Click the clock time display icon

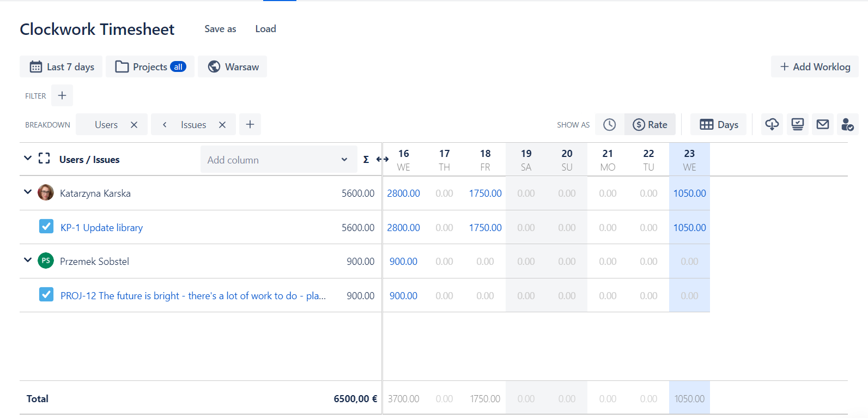[x=609, y=125]
